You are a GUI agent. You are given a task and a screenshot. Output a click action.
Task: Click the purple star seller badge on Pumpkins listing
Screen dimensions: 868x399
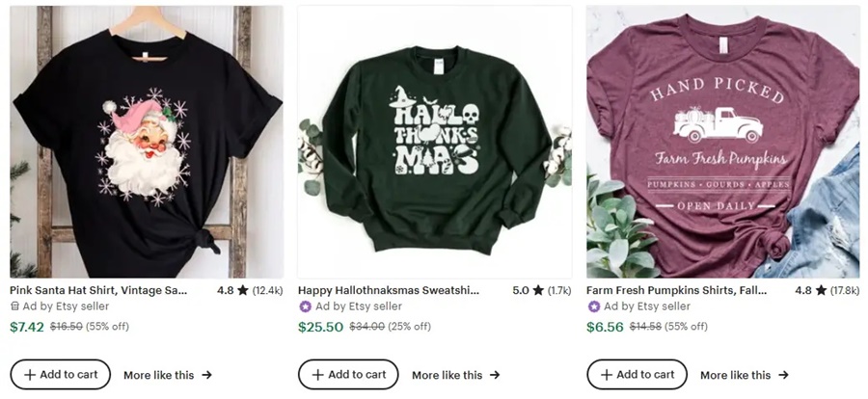click(594, 306)
